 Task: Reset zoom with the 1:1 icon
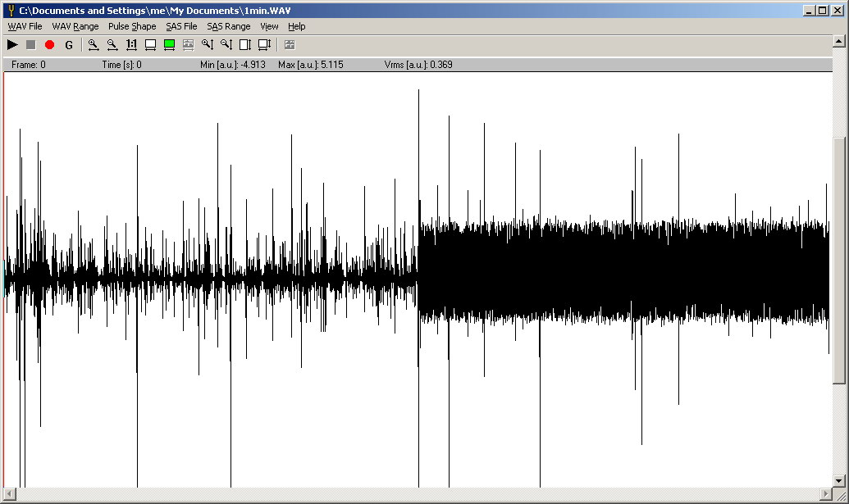[131, 45]
